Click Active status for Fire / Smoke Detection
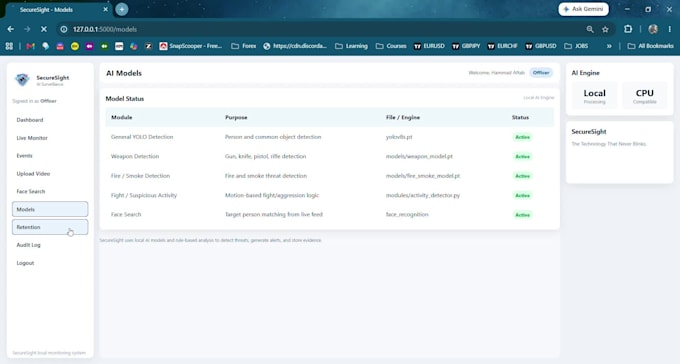 click(522, 176)
